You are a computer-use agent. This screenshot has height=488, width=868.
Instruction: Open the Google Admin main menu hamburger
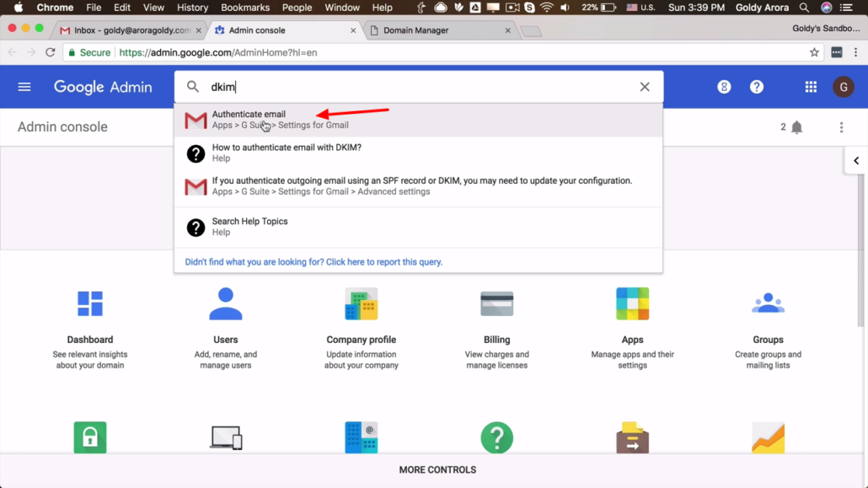click(x=24, y=87)
